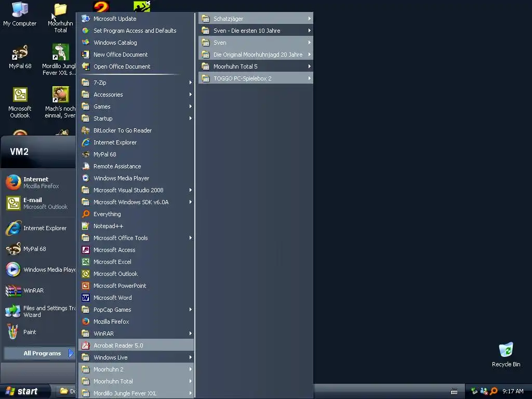Viewport: 532px width, 399px height.
Task: Open Die Original Moorhuhnjagd 20 Jahre folder
Action: coord(256,54)
